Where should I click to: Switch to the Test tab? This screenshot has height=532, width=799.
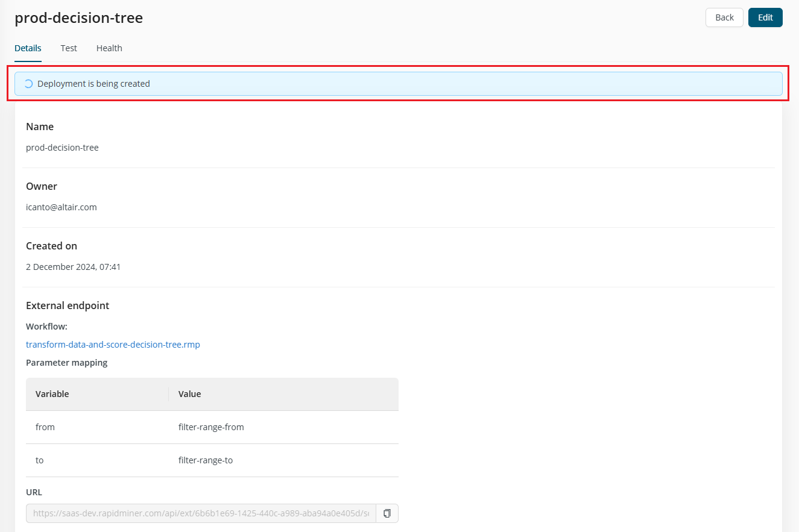point(69,48)
